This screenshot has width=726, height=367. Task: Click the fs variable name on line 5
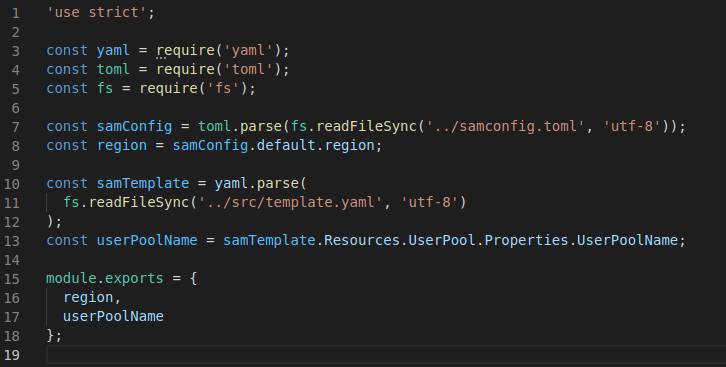(105, 88)
